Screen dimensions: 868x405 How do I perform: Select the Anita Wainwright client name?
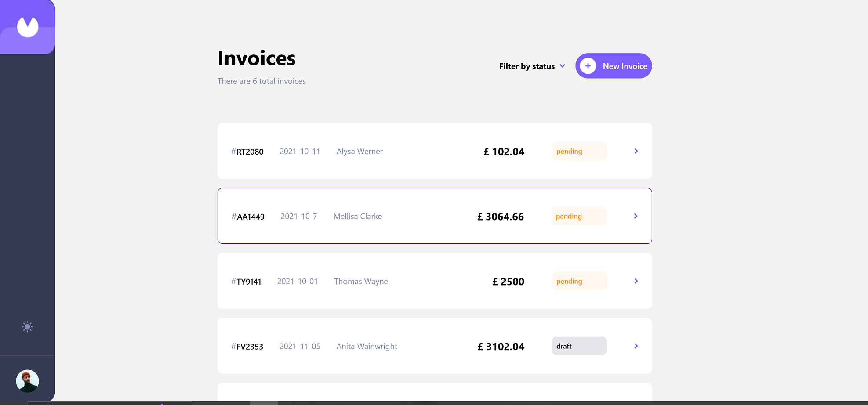[367, 346]
